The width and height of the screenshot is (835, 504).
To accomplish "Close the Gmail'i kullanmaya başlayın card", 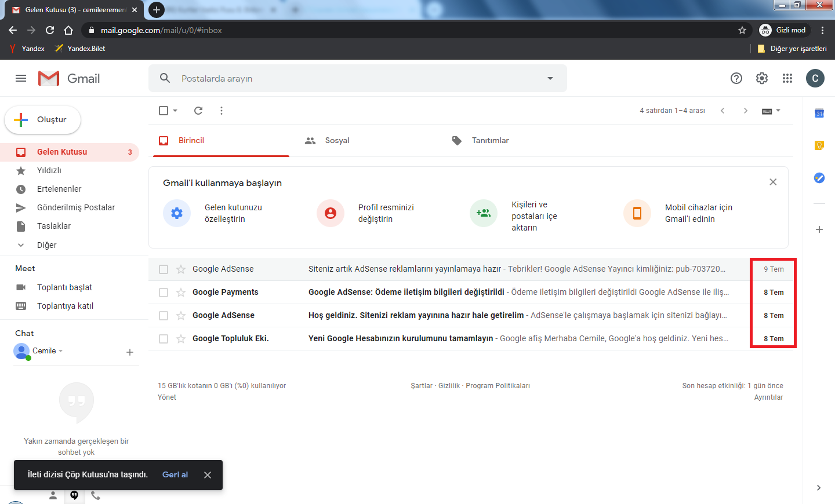I will coord(773,182).
